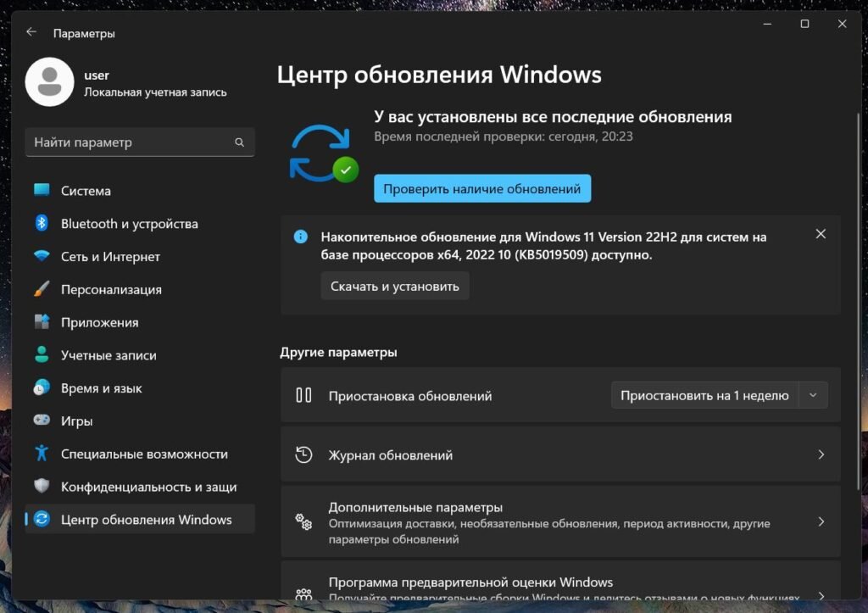Click Приостановить на 1 неделю button
This screenshot has width=868, height=613.
pos(704,395)
